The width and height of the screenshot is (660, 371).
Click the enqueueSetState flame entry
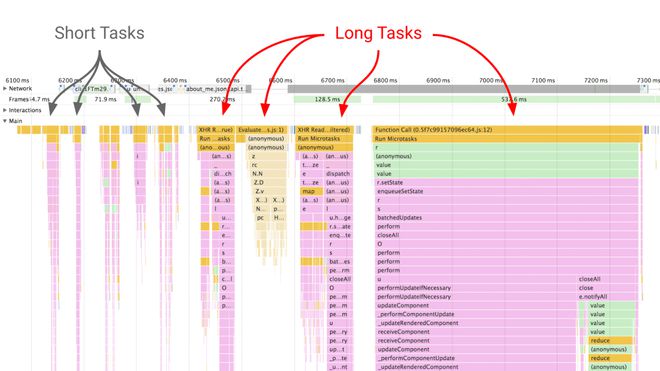click(507, 192)
